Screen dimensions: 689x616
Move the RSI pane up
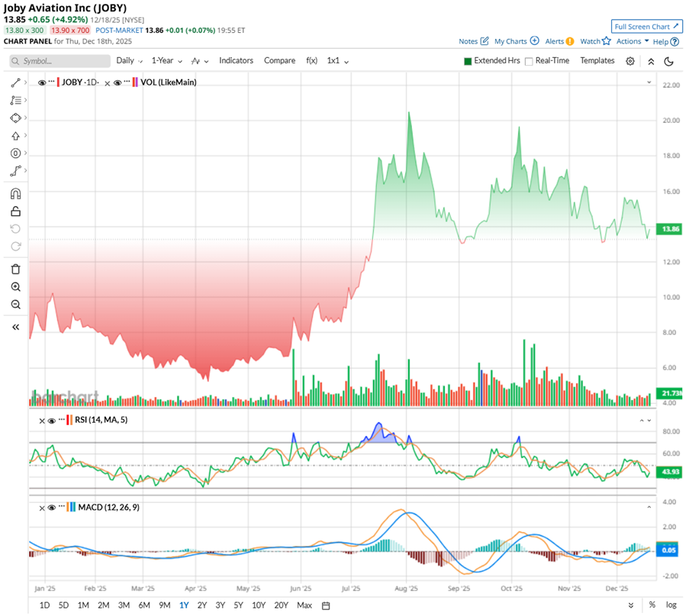pyautogui.click(x=642, y=421)
